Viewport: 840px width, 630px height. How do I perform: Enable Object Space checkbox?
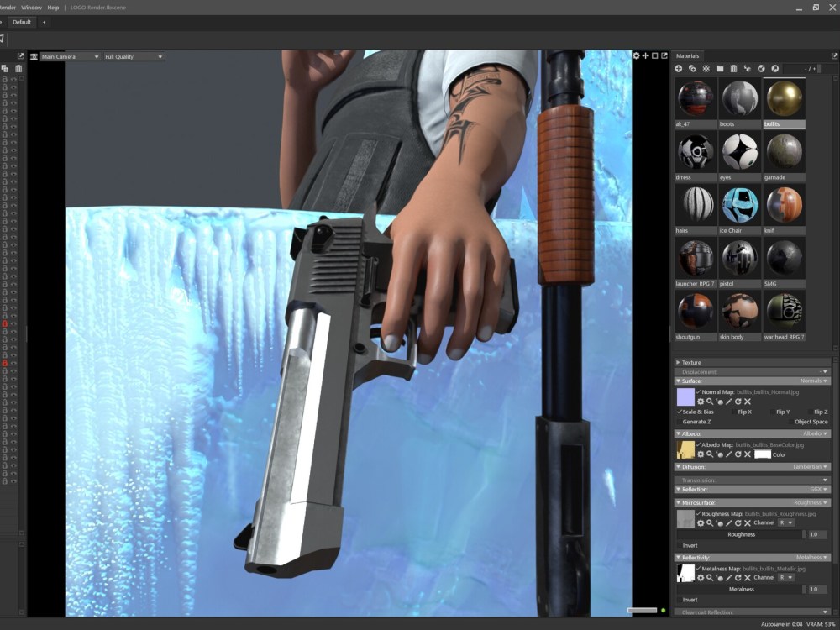pos(791,422)
